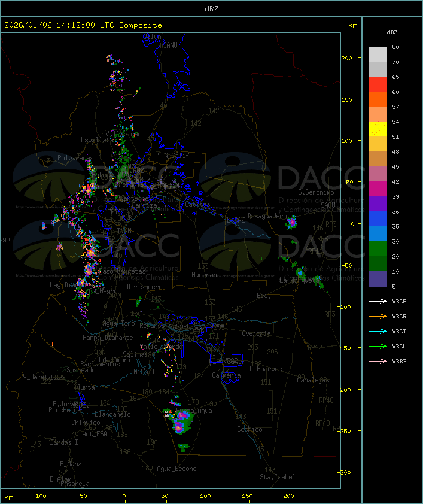Click the green VBCU arrow icon
Viewport: 423px width, 504px height.
[378, 346]
